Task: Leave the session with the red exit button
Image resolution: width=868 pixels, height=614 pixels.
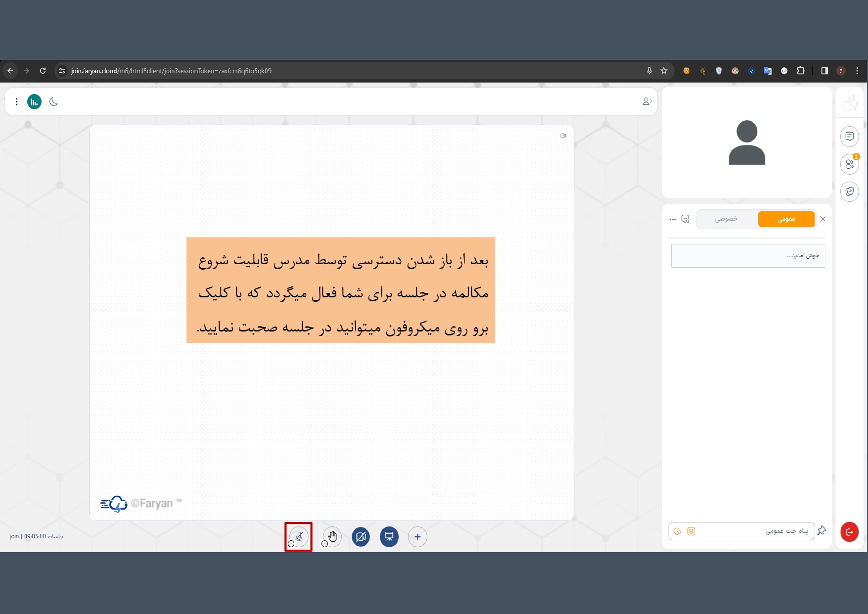Action: coord(849,532)
